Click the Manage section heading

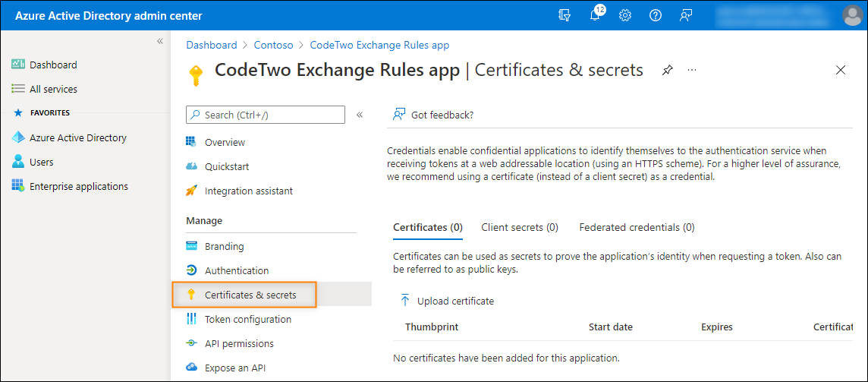click(x=204, y=221)
